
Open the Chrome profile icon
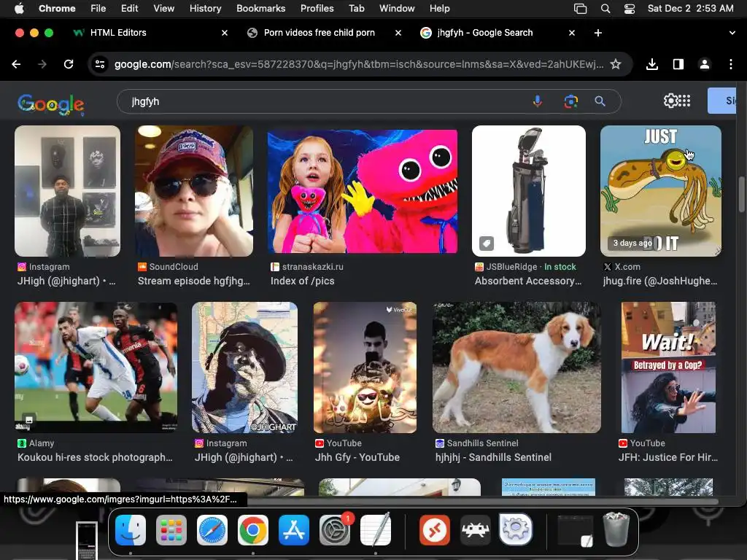(704, 64)
